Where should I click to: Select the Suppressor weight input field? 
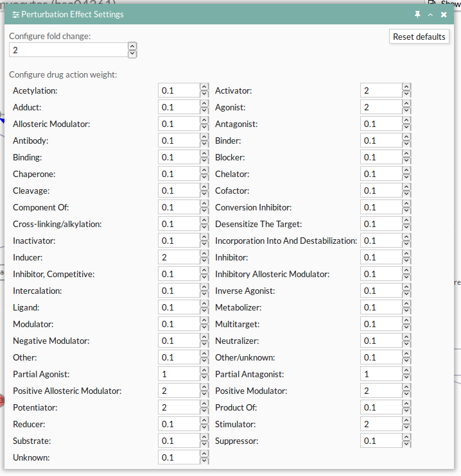point(381,441)
